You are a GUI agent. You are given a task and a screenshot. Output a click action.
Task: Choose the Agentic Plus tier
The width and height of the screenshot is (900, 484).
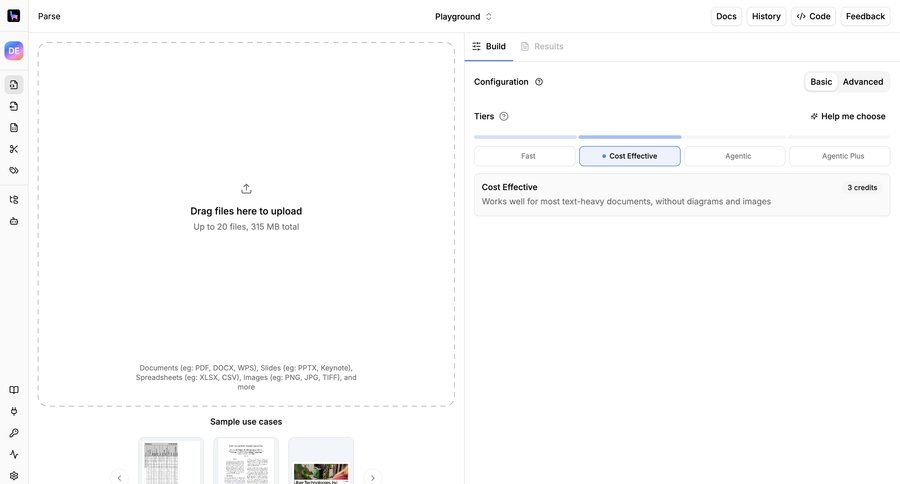pyautogui.click(x=842, y=156)
